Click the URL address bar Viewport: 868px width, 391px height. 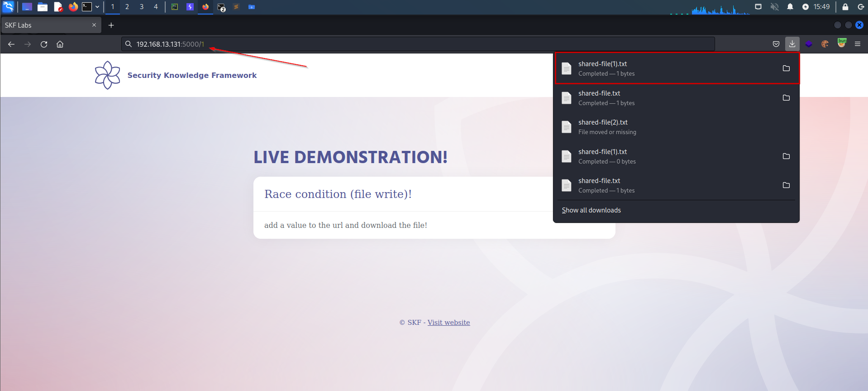tap(407, 44)
